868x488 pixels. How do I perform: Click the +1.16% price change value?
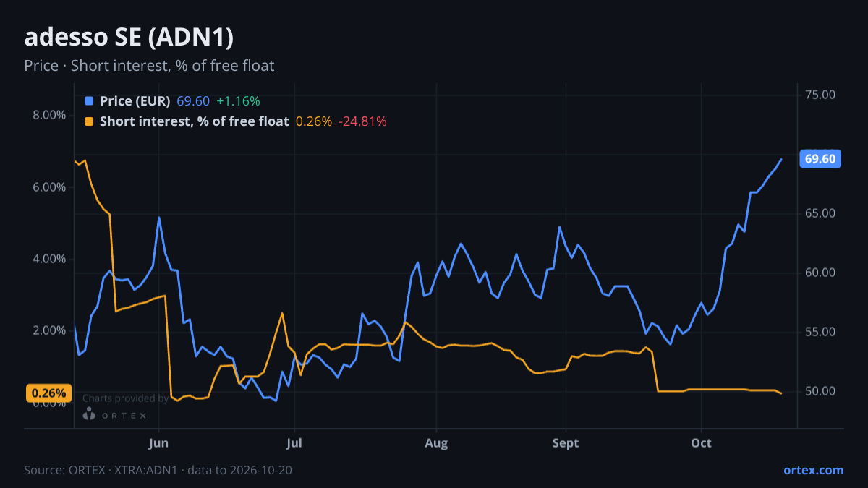[238, 101]
